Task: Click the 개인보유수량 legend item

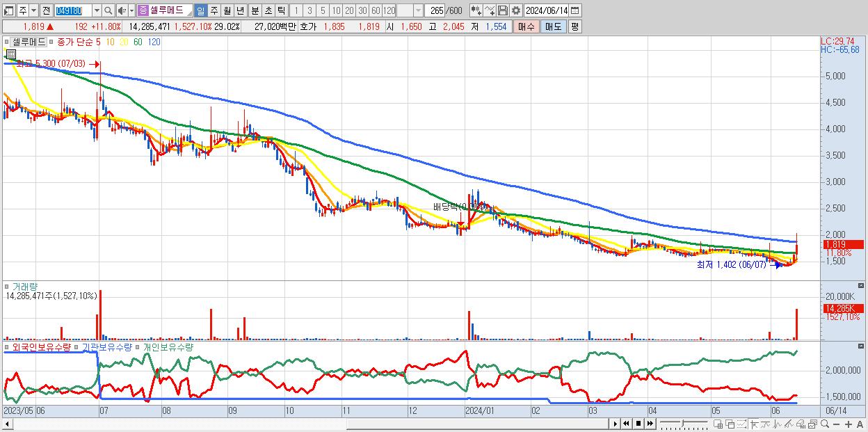Action: tap(168, 346)
